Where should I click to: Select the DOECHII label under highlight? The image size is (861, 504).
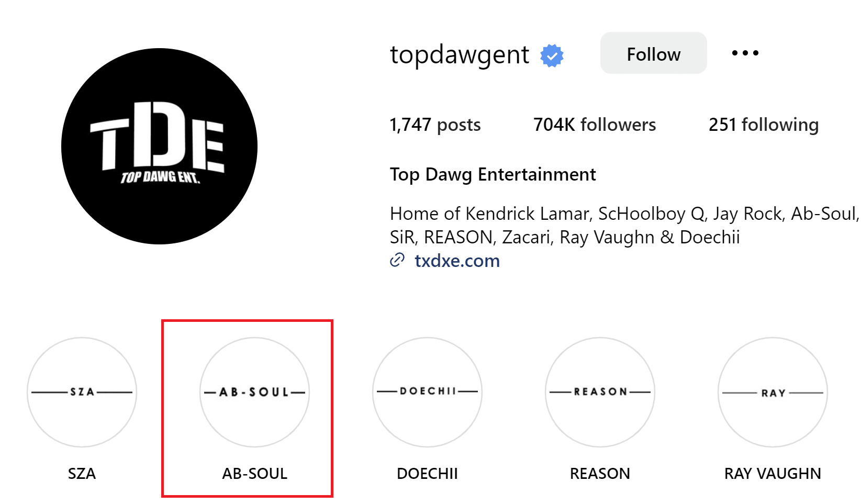tap(427, 474)
